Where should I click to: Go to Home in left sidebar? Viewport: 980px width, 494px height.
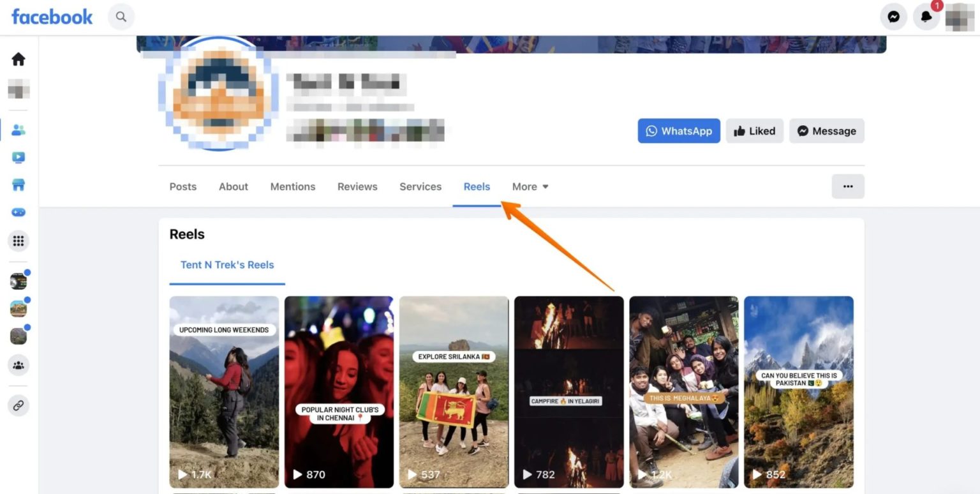(x=19, y=59)
